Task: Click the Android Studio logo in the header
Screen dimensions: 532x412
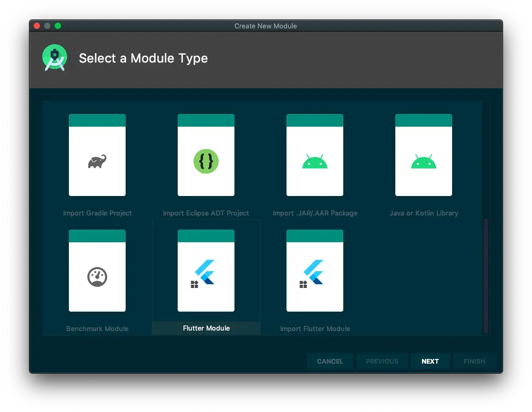Action: [x=54, y=57]
